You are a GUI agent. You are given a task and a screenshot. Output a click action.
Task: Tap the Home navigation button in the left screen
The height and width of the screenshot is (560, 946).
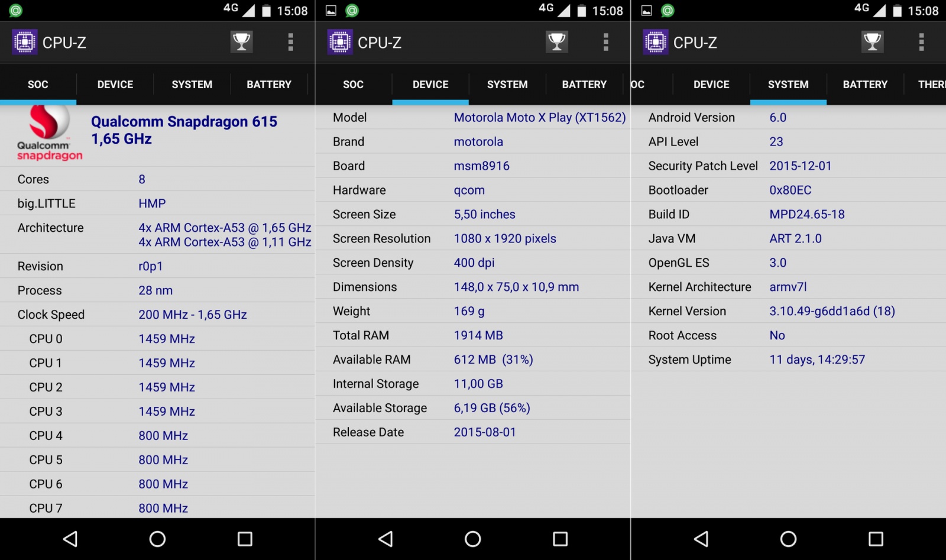tap(157, 539)
